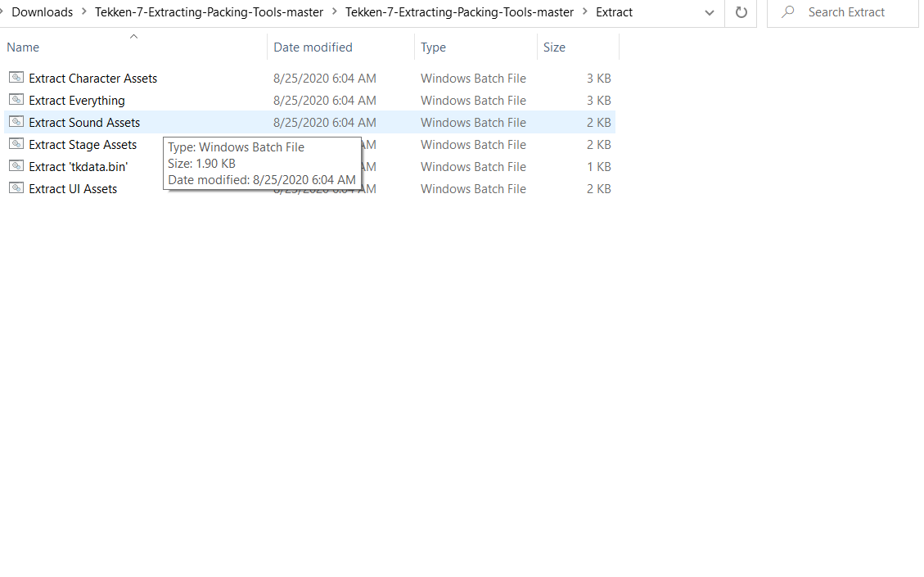Click the type cell of Extract Stage Assets
This screenshot has height=577, width=924.
click(473, 144)
